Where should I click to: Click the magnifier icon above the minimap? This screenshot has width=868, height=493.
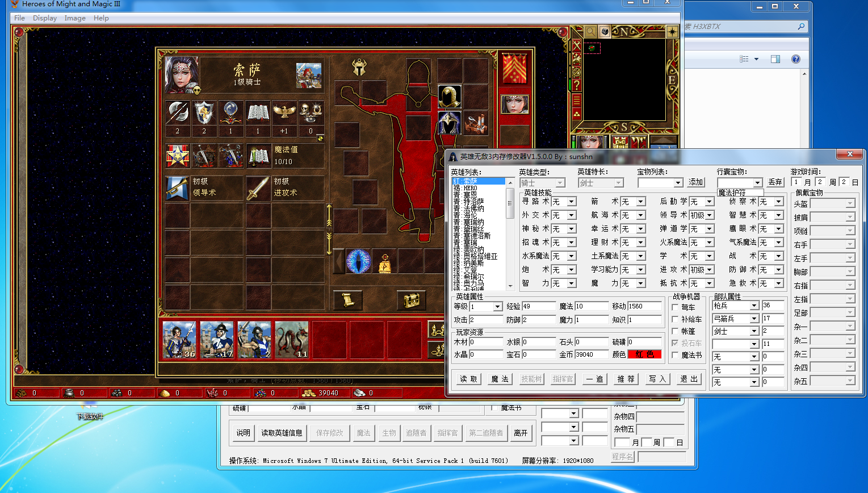coord(590,32)
